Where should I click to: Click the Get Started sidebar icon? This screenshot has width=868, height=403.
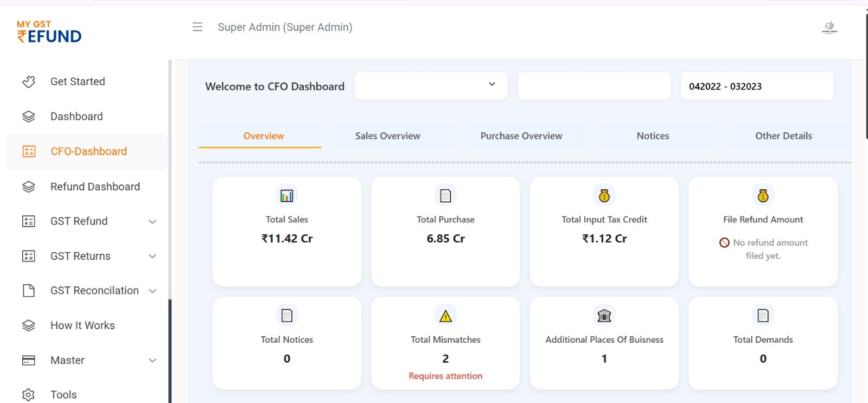click(29, 81)
